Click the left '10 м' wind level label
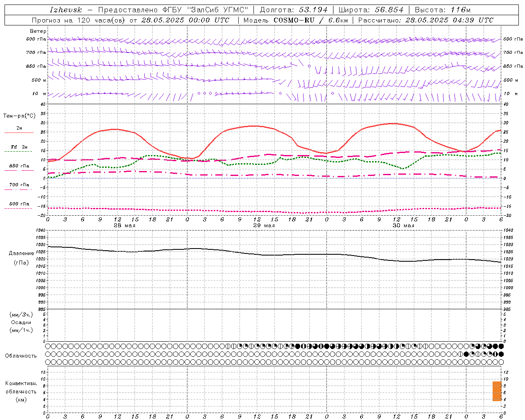 click(x=39, y=94)
